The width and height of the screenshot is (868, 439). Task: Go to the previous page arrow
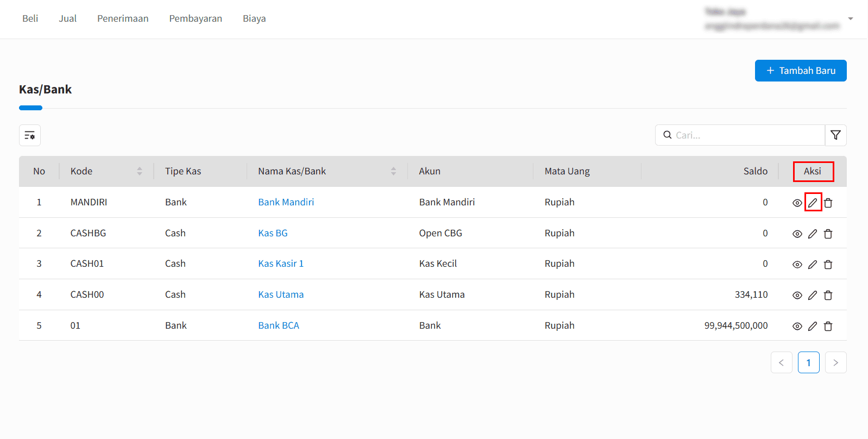pos(781,362)
